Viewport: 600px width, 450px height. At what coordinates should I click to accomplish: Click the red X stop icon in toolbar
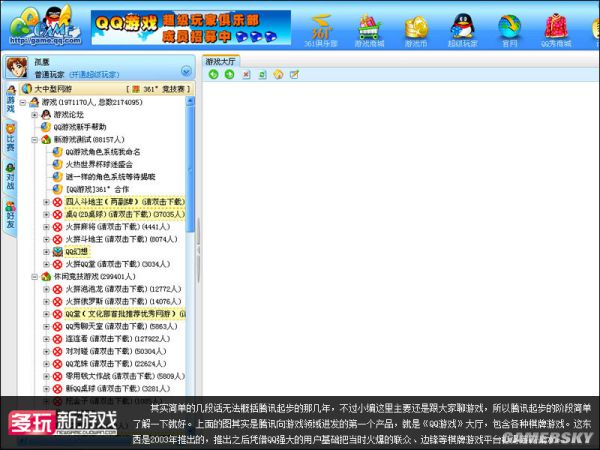tap(246, 75)
